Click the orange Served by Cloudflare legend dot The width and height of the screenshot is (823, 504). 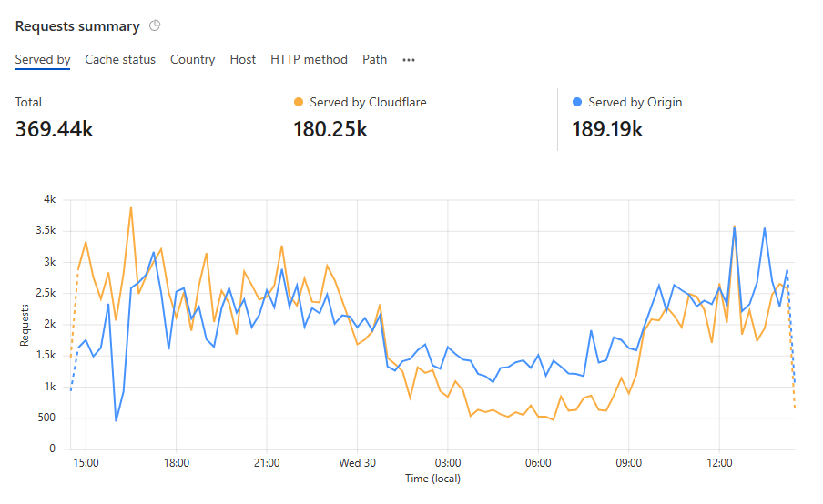[x=298, y=103]
